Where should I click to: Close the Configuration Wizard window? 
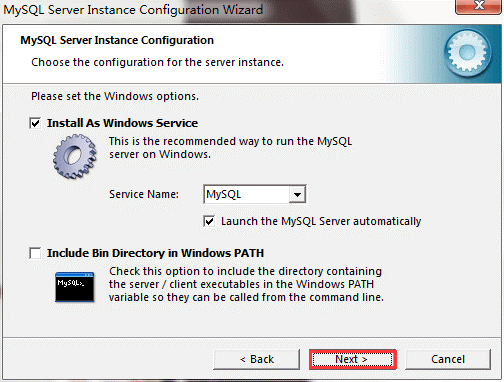click(479, 6)
